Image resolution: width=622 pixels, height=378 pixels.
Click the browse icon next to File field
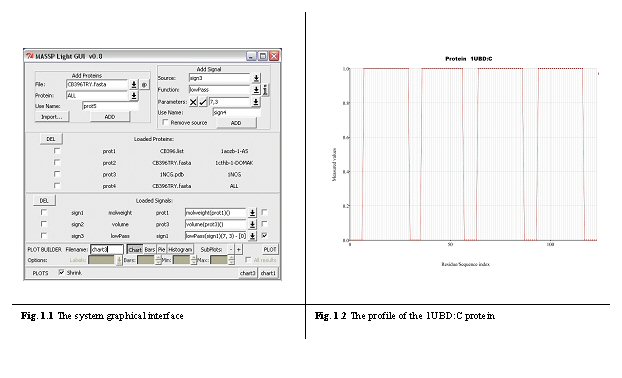[x=144, y=84]
